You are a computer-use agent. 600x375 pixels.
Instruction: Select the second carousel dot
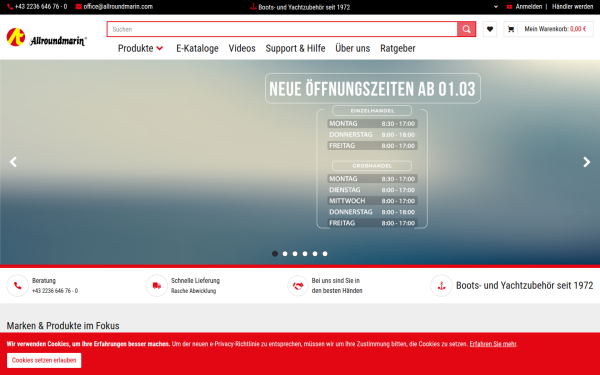click(x=285, y=254)
